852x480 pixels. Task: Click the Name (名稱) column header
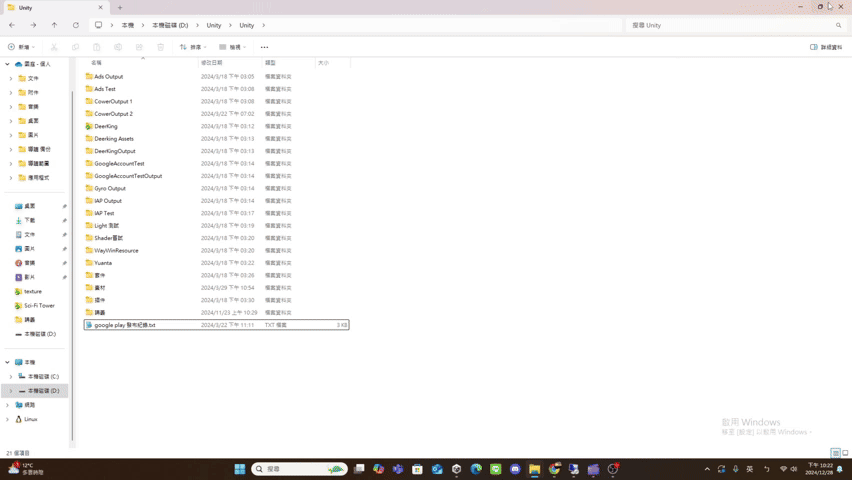97,63
